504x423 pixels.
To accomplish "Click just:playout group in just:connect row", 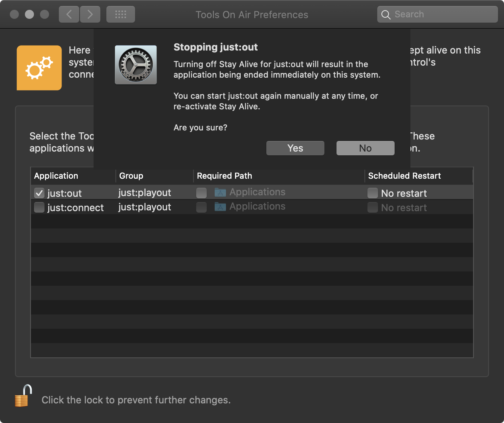I will [x=145, y=207].
